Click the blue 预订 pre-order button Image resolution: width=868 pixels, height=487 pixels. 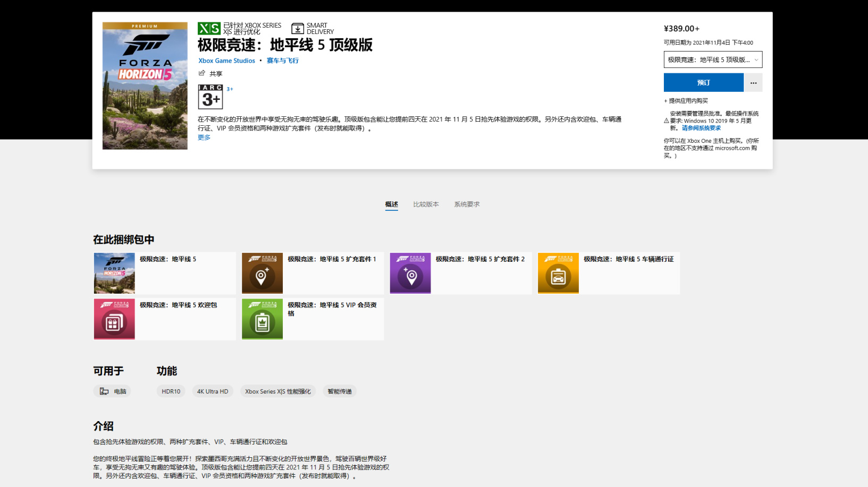(x=704, y=83)
